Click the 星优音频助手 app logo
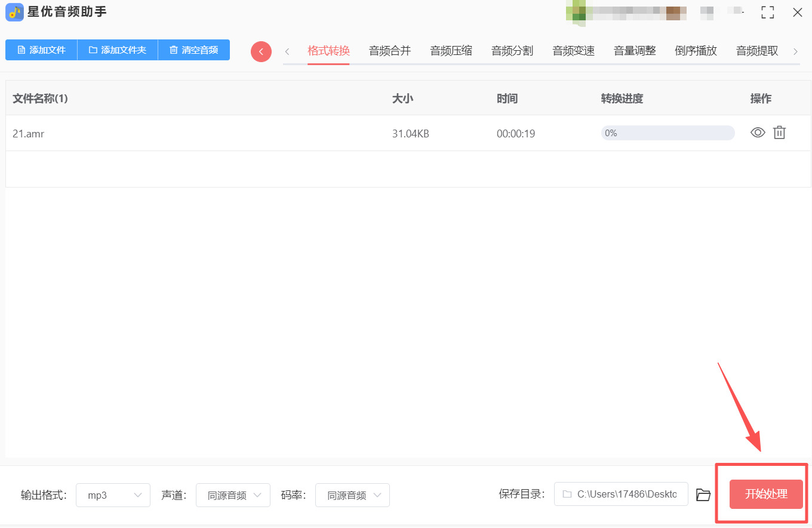Screen dimensions: 812x528 click(14, 12)
